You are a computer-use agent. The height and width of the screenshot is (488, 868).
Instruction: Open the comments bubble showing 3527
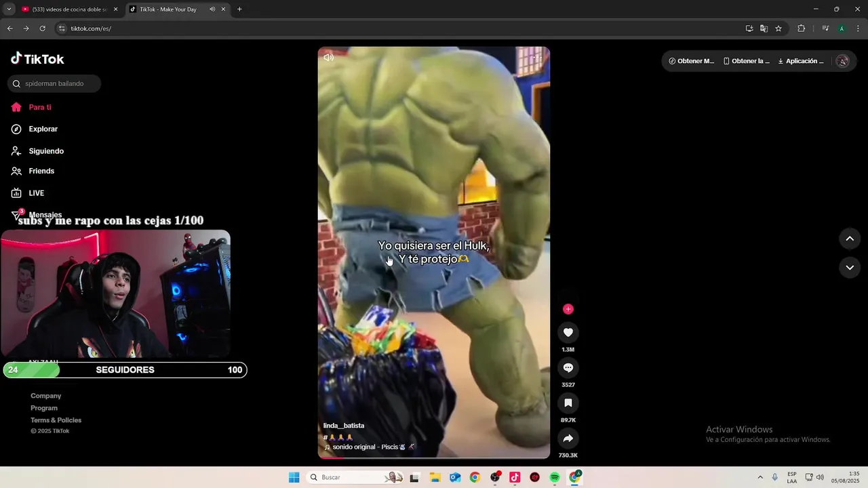pos(568,367)
